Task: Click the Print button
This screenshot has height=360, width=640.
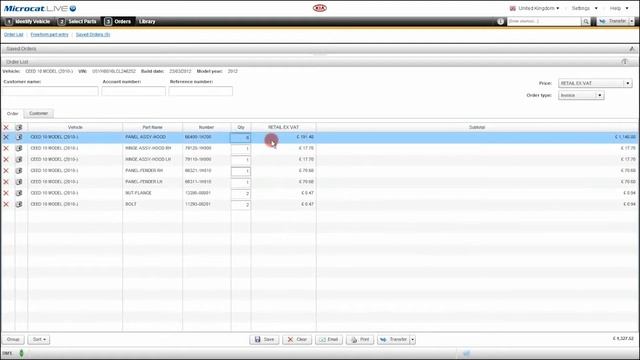Action: point(360,340)
